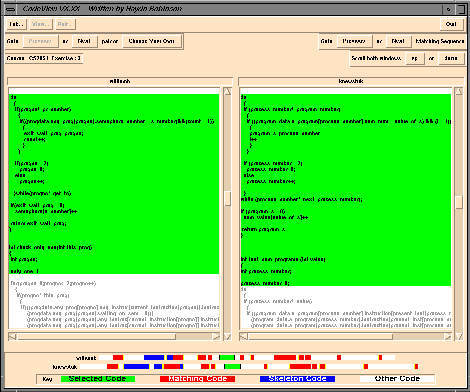Click the right pane's vertical scrollbar thumb
This screenshot has width=470, height=392.
(x=459, y=202)
